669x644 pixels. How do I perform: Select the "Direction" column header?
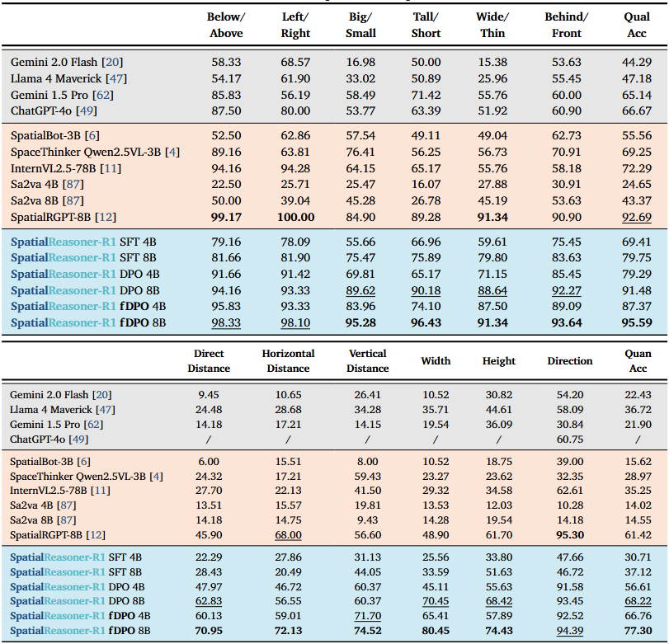click(x=570, y=361)
